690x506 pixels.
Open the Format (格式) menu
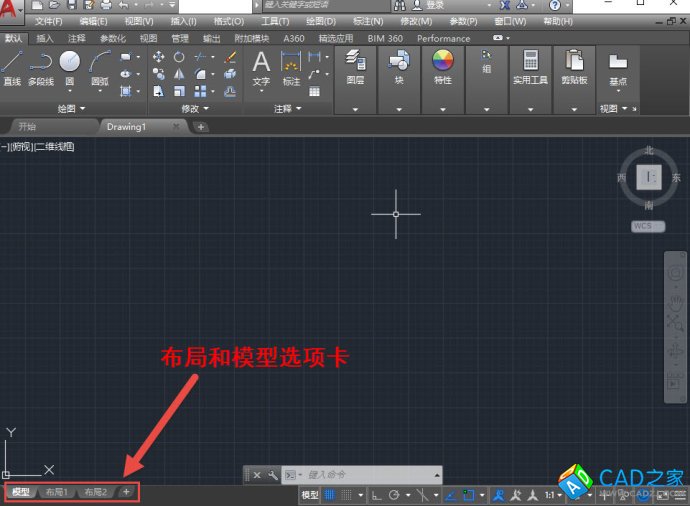[230, 21]
